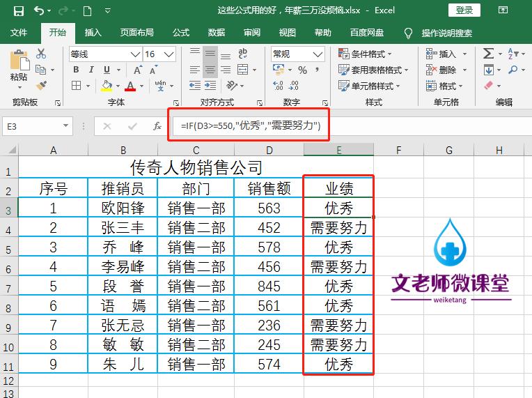Toggle middle vertical alignment
Image resolution: width=532 pixels, height=398 pixels.
210,53
